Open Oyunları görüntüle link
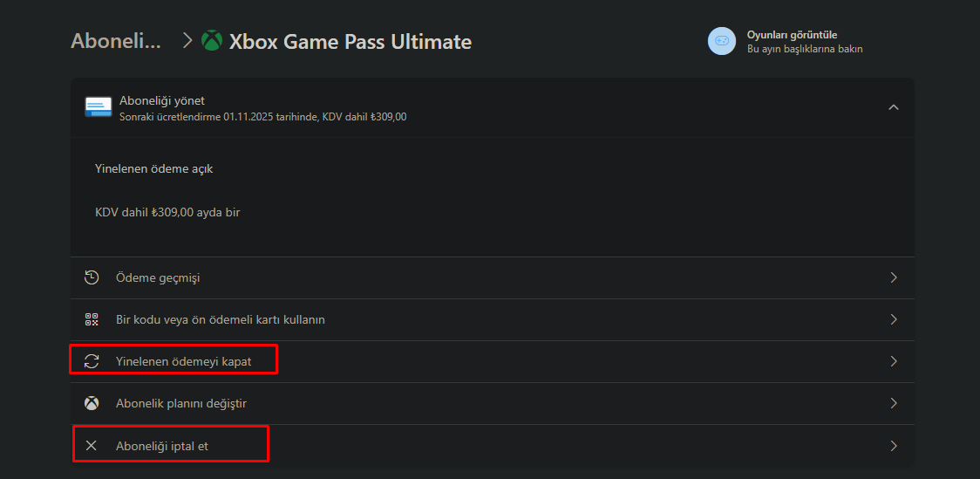This screenshot has height=479, width=980. coord(792,35)
